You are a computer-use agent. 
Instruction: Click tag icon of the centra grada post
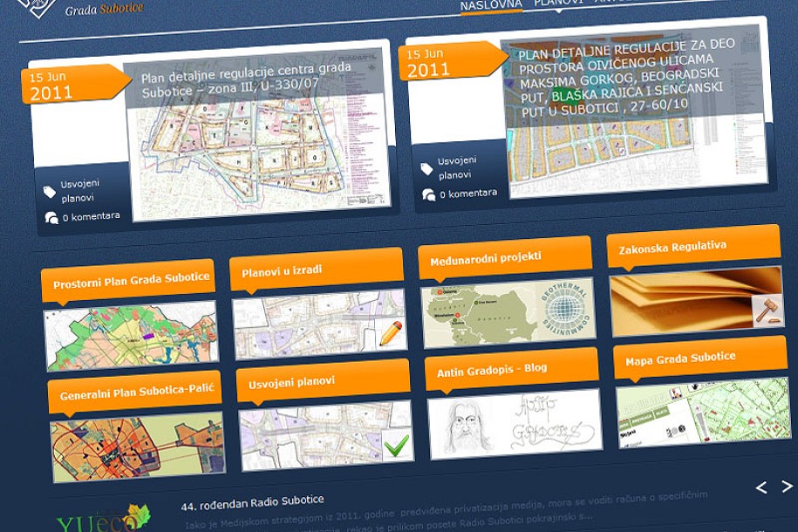click(x=50, y=192)
